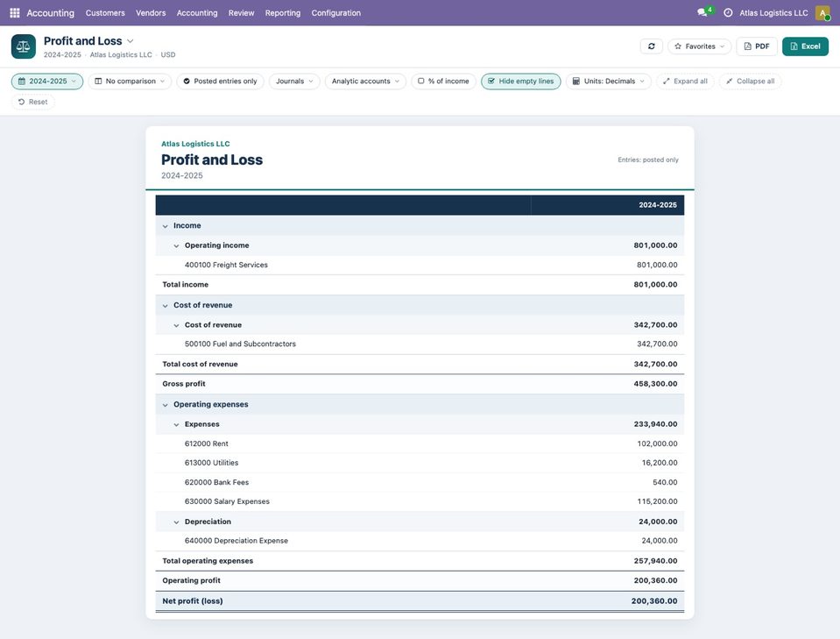
Task: Click the Gross profit amount 458,300.00
Action: [655, 384]
